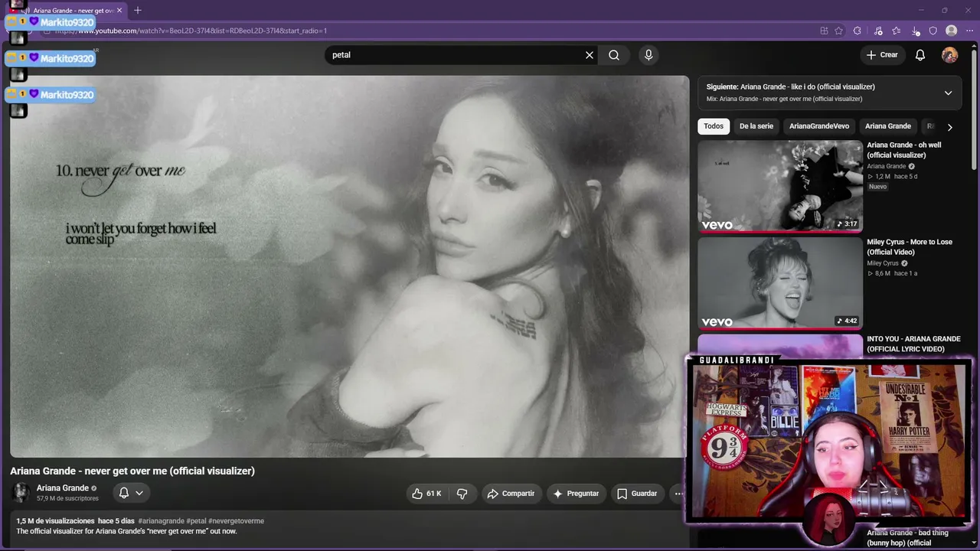This screenshot has width=980, height=551.
Task: Share the video via Compartir
Action: click(511, 494)
